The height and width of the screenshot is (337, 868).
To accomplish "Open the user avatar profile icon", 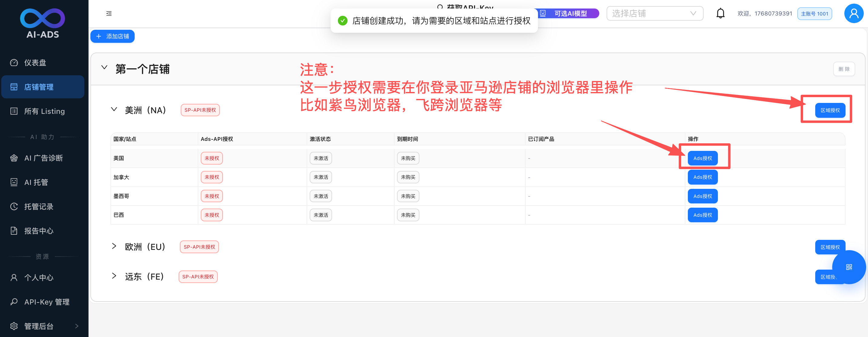I will pos(854,13).
